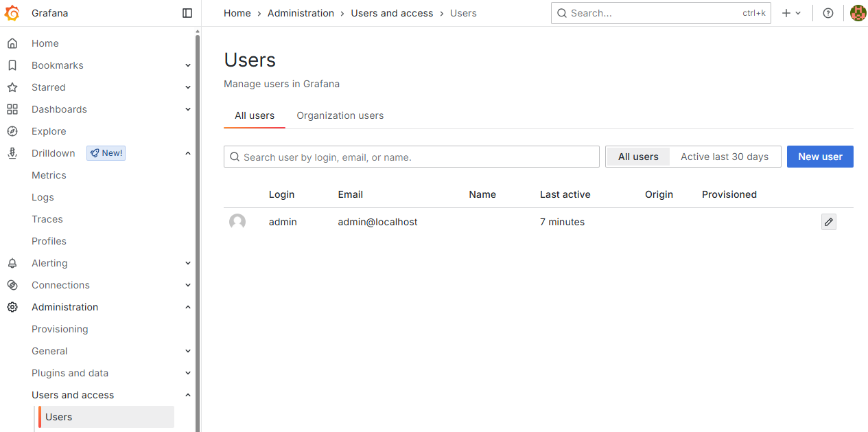Click the Dashboards grid icon
The width and height of the screenshot is (868, 432).
tap(12, 109)
